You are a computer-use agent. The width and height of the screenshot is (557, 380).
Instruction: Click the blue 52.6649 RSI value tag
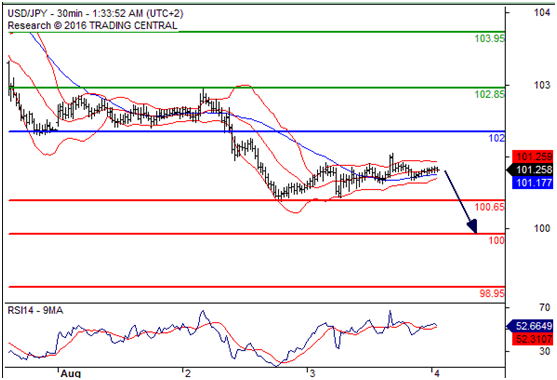pyautogui.click(x=530, y=326)
